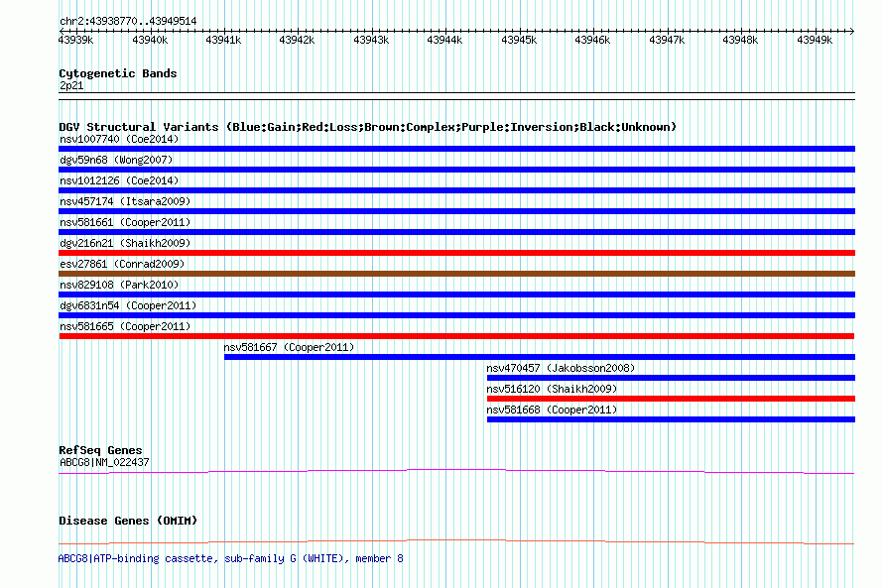The width and height of the screenshot is (883, 588).
Task: Click the Disease Genes (OMIM) track title
Action: click(128, 521)
